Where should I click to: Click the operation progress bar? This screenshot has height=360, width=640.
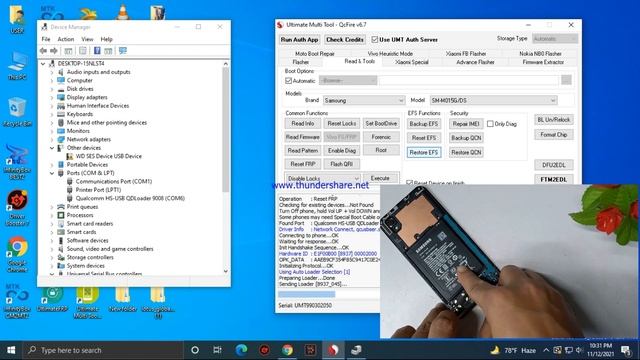click(x=329, y=294)
